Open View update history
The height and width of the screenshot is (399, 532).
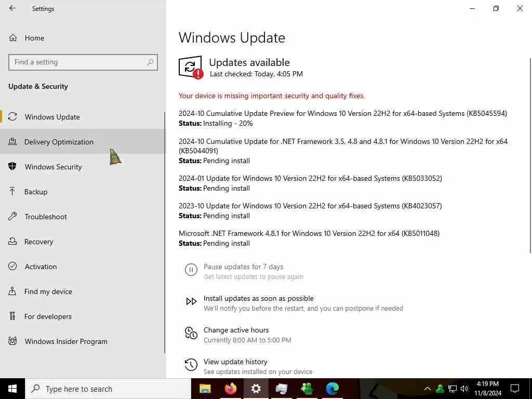(x=235, y=362)
